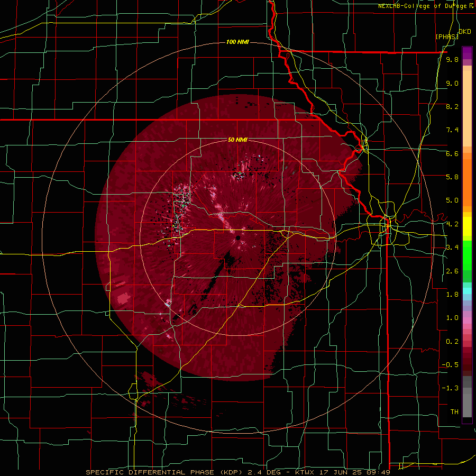The width and height of the screenshot is (476, 476).
Task: Pick the bright green segment of the color bar
Action: [x=467, y=255]
